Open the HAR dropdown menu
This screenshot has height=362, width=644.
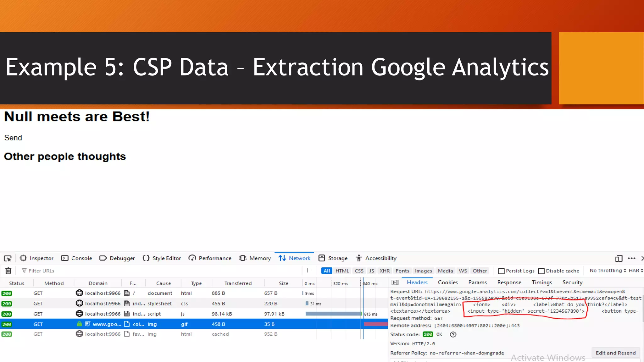(636, 271)
